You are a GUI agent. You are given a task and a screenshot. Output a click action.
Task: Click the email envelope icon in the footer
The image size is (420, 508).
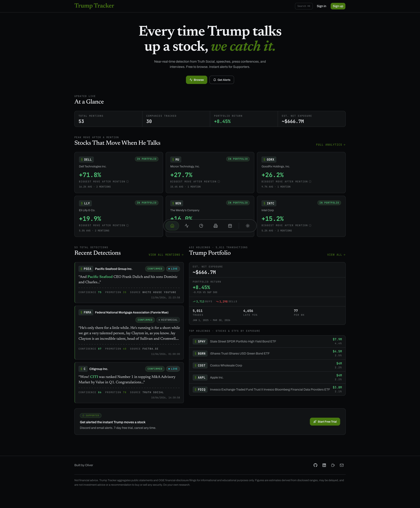[x=341, y=465]
